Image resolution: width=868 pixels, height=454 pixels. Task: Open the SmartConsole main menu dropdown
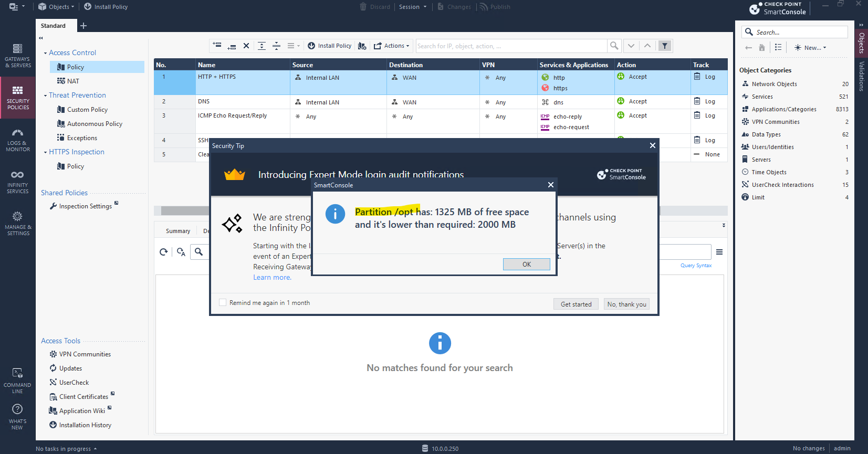tap(17, 7)
